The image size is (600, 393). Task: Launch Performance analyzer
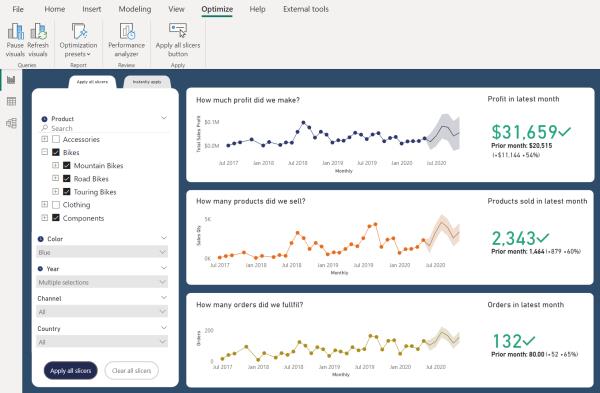(x=127, y=40)
